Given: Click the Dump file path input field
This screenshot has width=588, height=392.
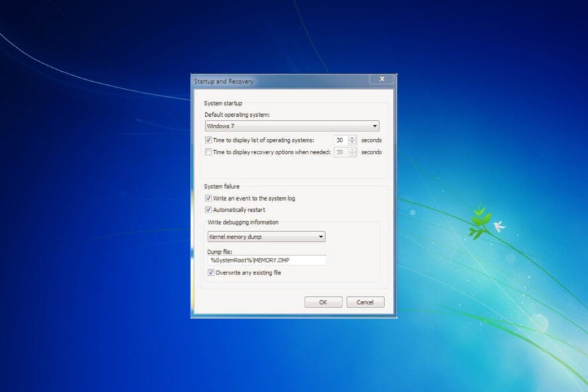Looking at the screenshot, I should (x=267, y=260).
